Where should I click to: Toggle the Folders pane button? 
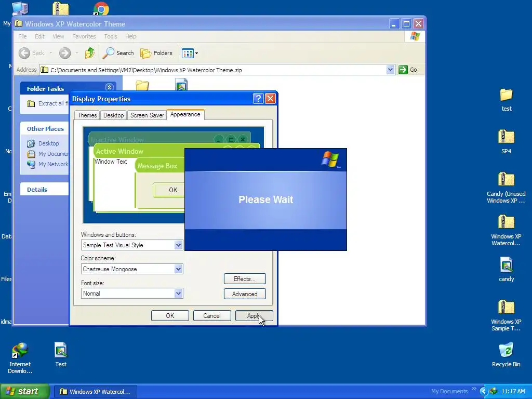coord(156,53)
